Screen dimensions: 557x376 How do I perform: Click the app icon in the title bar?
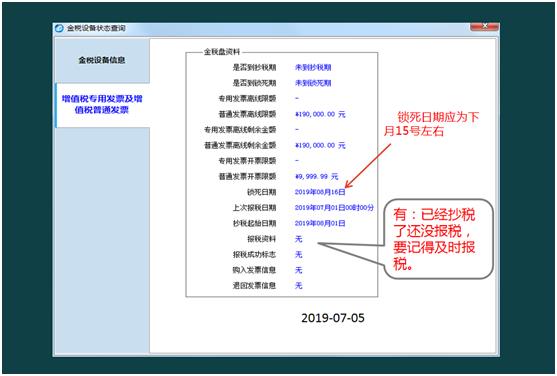[x=60, y=28]
